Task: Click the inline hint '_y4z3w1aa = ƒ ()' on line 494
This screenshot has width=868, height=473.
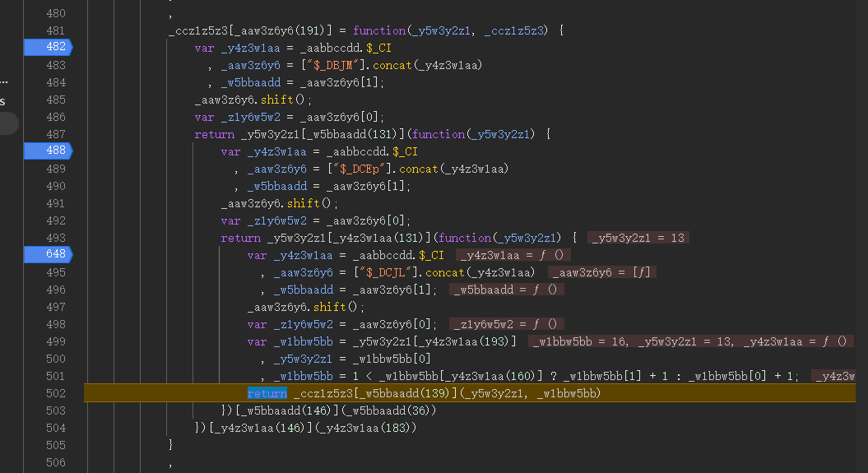Action: [512, 255]
